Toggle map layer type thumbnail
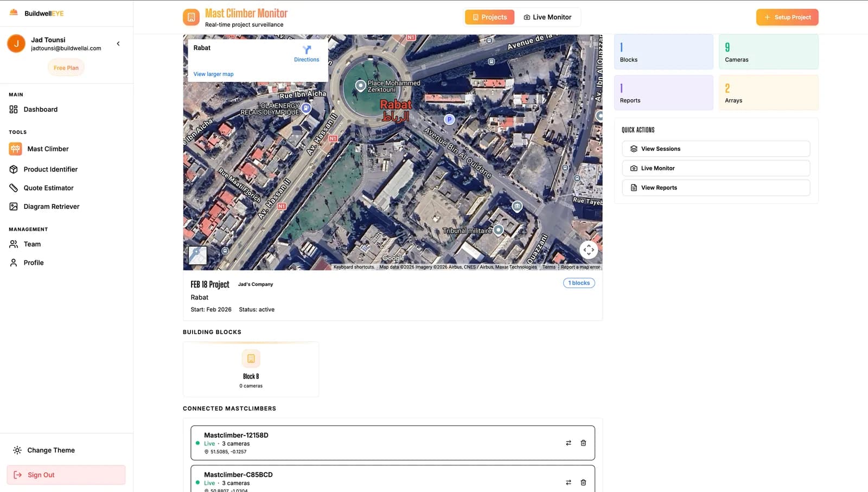The height and width of the screenshot is (492, 868). pos(197,255)
